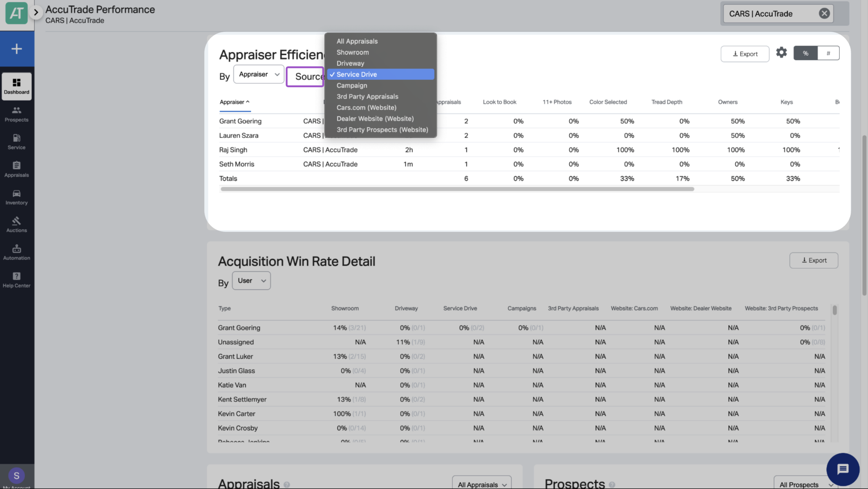The height and width of the screenshot is (489, 868).
Task: Click Service Drive column in win rate table
Action: (460, 308)
